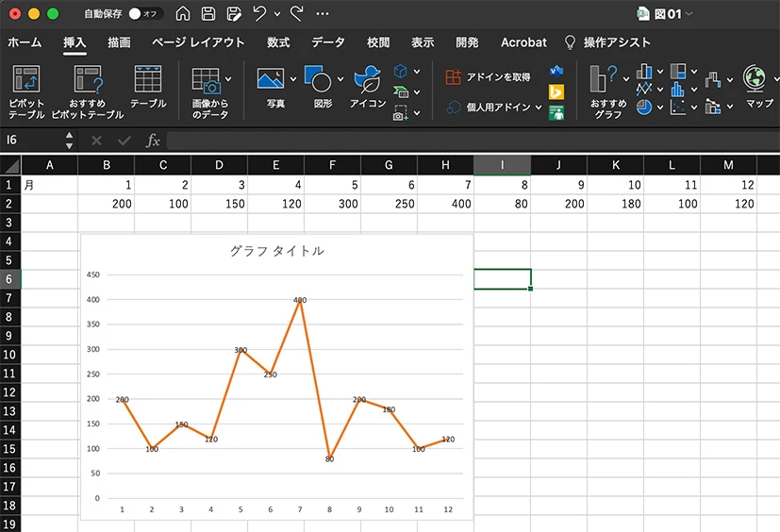Image resolution: width=780 pixels, height=532 pixels.
Task: Switch to the Page Layout (ページ レイアウト) tab
Action: [198, 42]
